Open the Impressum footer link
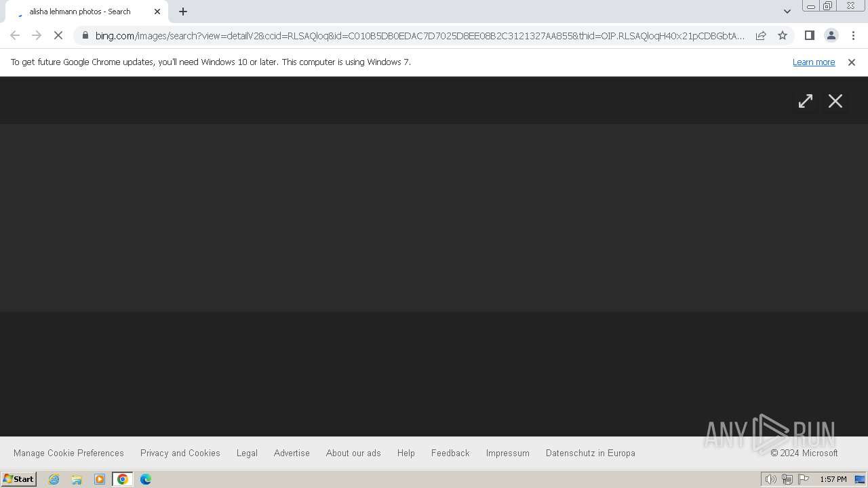Screen dimensions: 868x488 (508, 453)
